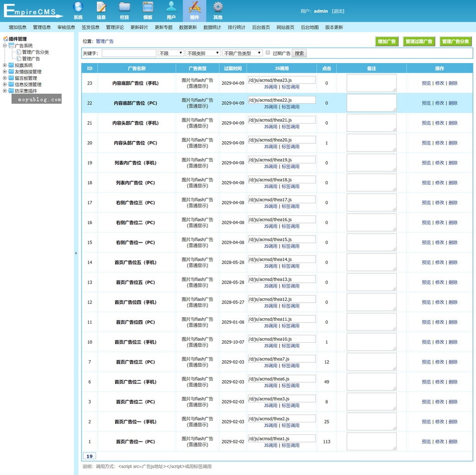Expand the 投票系统 tree node
The width and height of the screenshot is (476, 475).
point(5,65)
